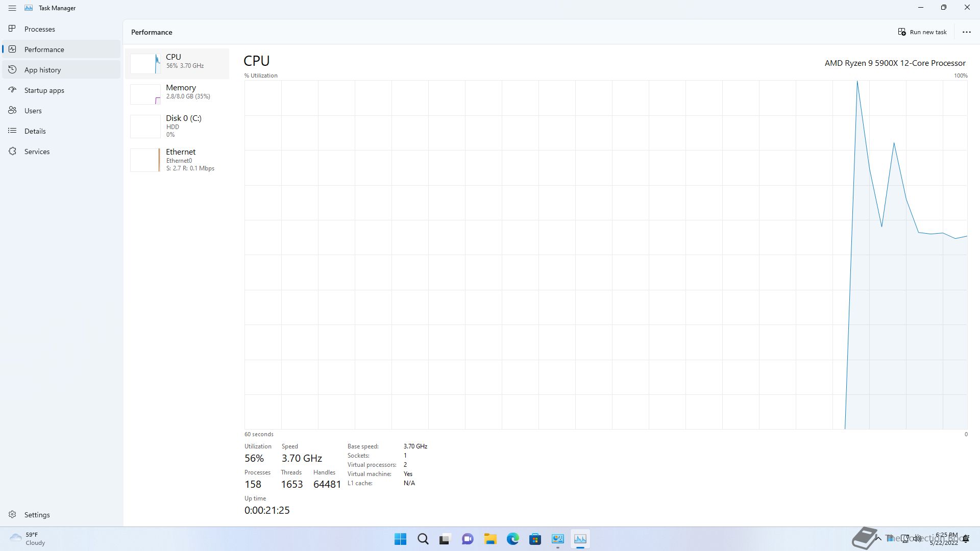Click the Users people icon
This screenshot has width=980, height=551.
[x=12, y=110]
